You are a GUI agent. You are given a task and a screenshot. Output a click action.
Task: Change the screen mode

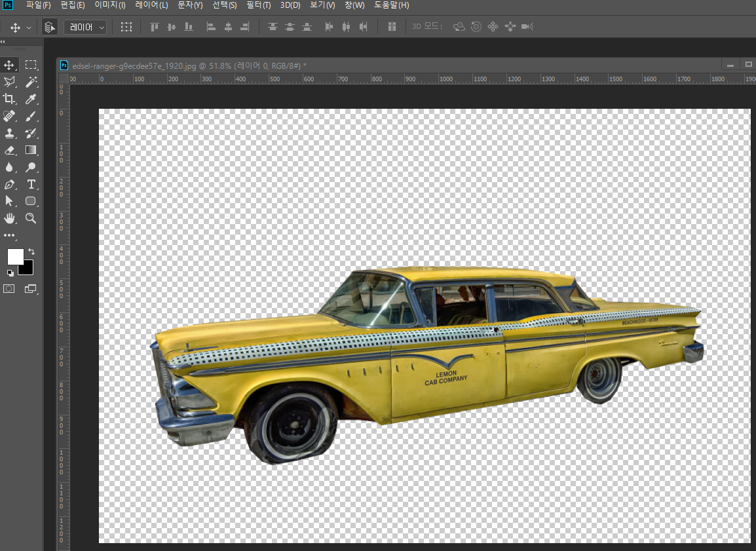pos(30,289)
